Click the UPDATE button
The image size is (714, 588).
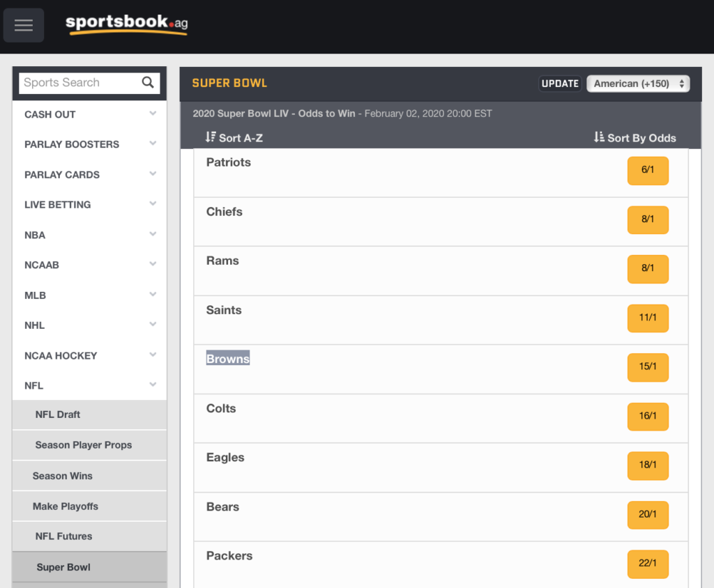coord(560,84)
